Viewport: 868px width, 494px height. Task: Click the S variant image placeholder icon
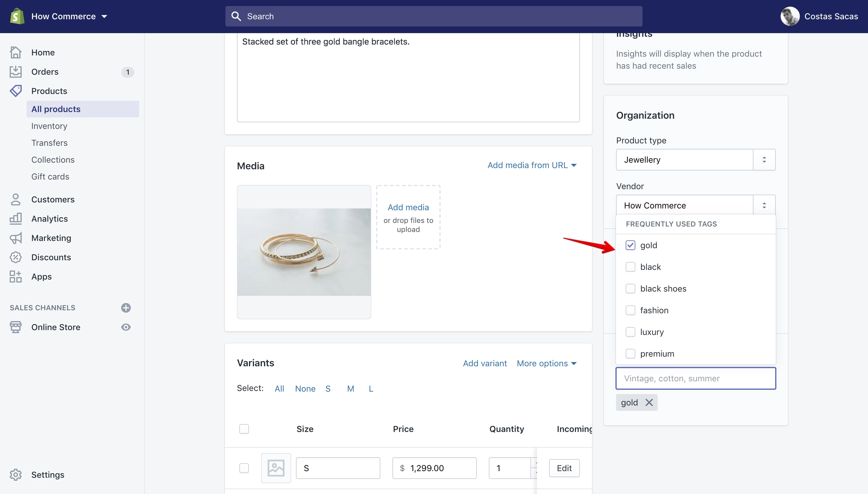coord(276,468)
